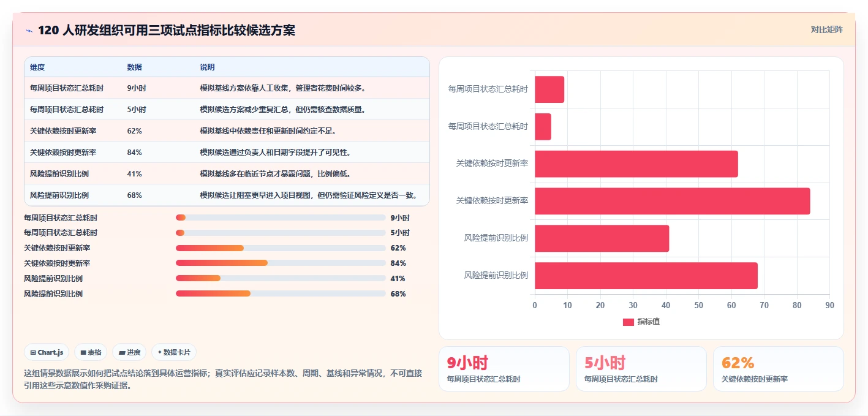Click the table cell '5小时'
868x416 pixels.
(136, 110)
